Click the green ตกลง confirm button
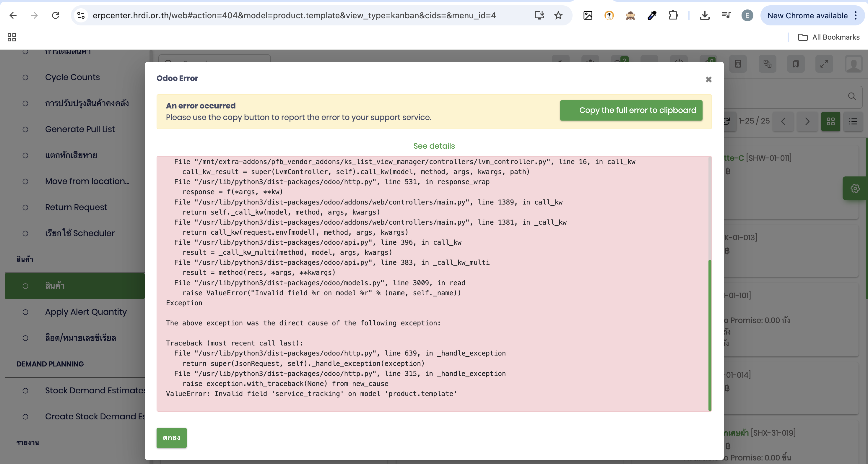Screen dimensions: 868x464 point(171,438)
